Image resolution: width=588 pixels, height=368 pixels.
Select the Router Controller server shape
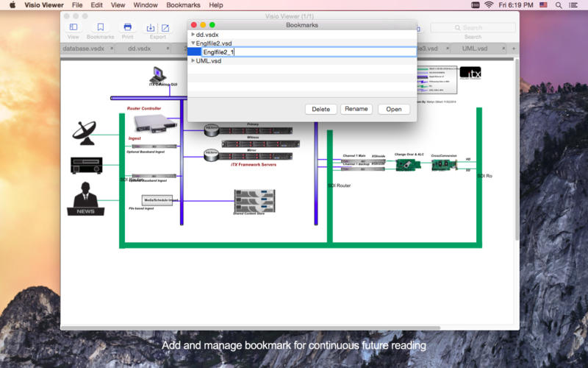[155, 124]
